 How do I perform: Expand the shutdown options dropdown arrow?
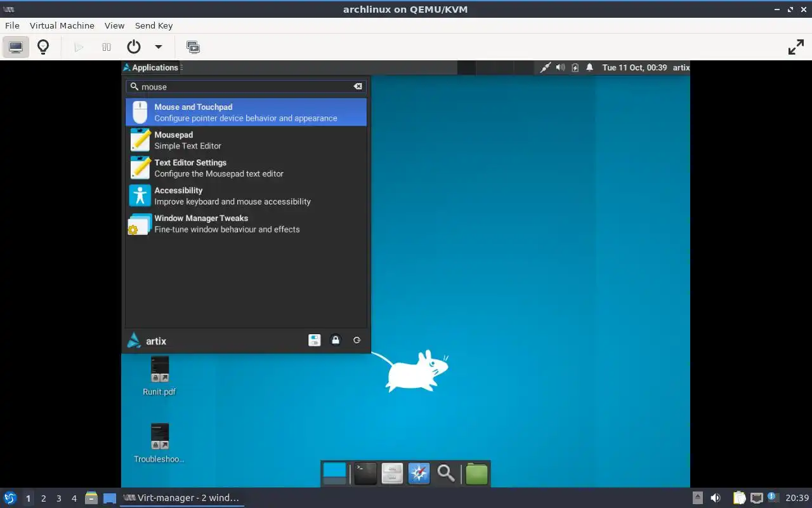pyautogui.click(x=159, y=47)
